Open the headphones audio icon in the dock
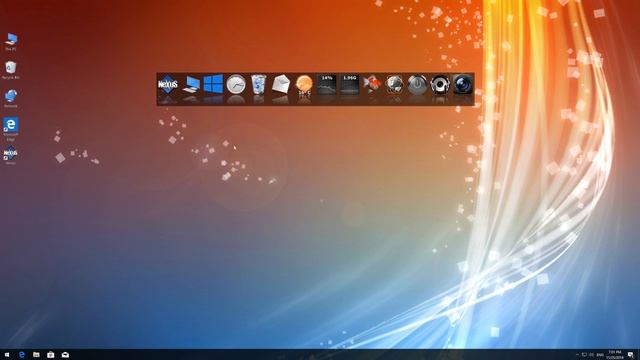The image size is (640, 360). pos(440,84)
